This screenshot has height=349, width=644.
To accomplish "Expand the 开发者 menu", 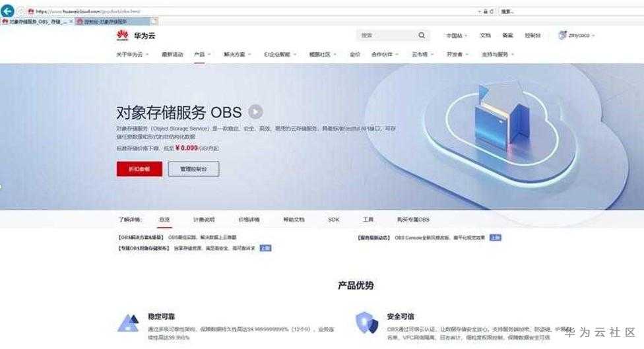I will pos(457,54).
